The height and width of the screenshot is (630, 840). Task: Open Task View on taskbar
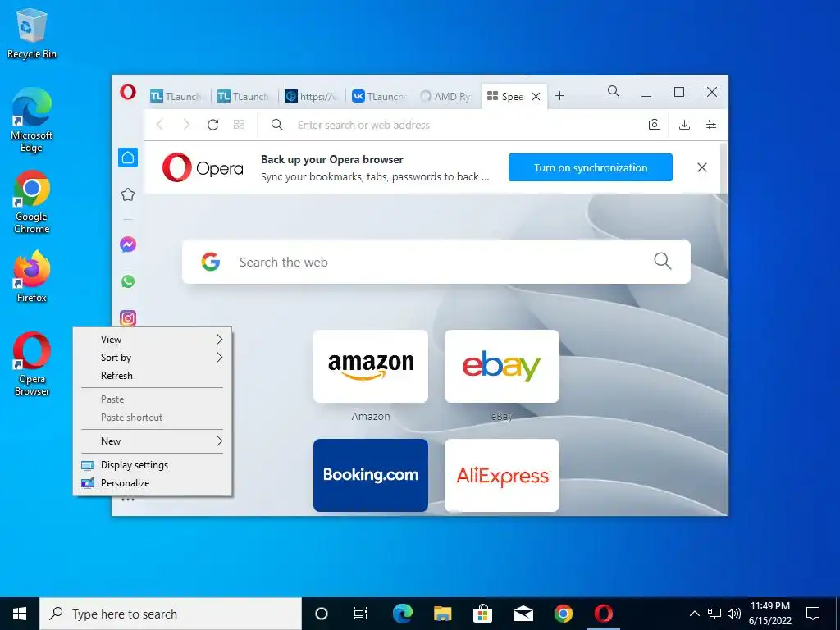361,614
